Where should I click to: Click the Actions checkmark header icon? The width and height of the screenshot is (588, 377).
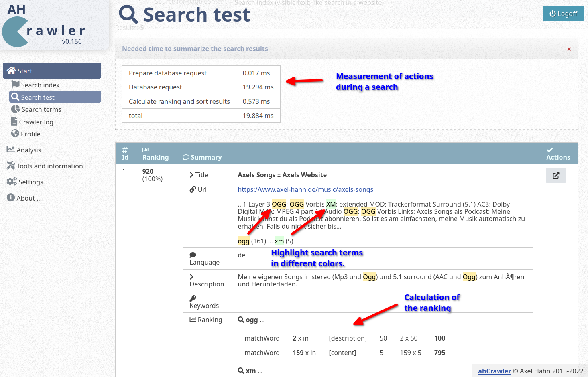[549, 150]
